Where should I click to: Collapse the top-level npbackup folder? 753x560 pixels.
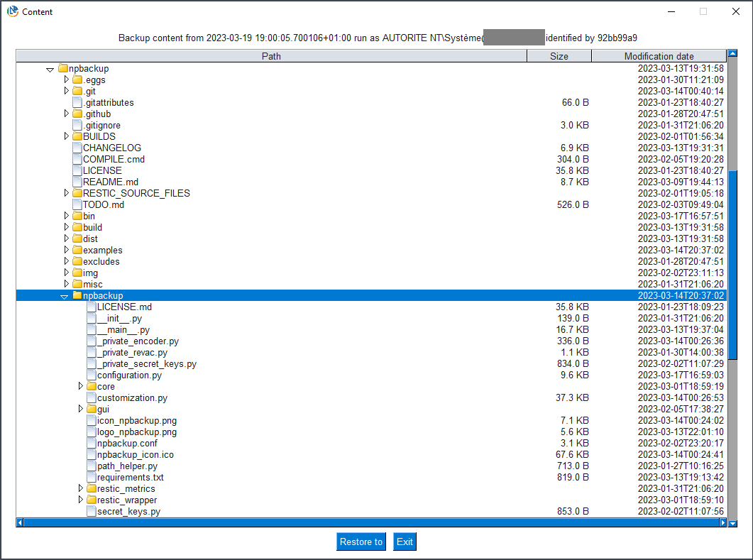(x=50, y=70)
